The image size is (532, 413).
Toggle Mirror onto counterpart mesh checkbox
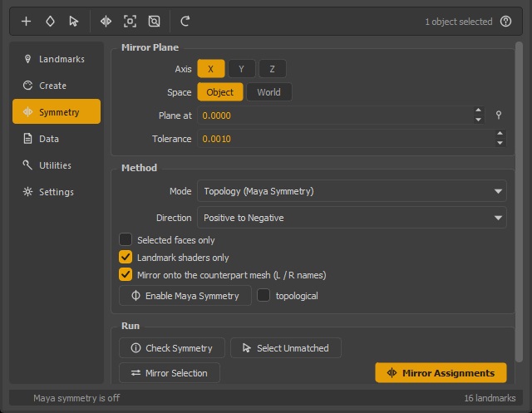tap(126, 274)
